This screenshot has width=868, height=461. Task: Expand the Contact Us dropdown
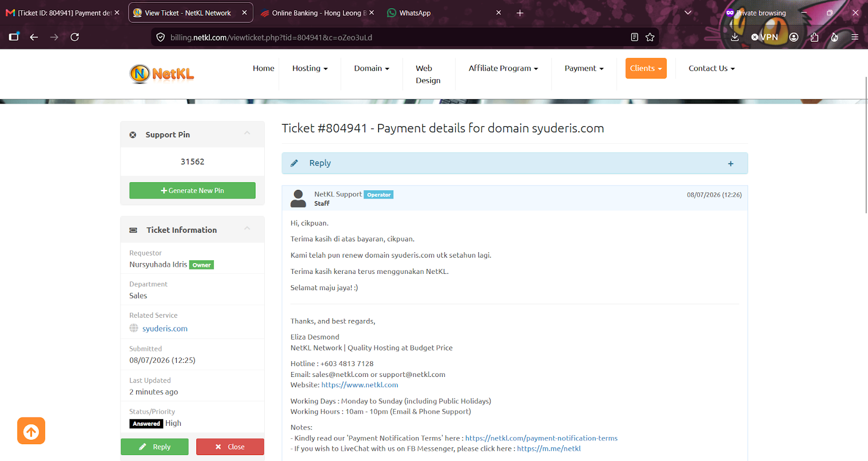click(x=712, y=68)
